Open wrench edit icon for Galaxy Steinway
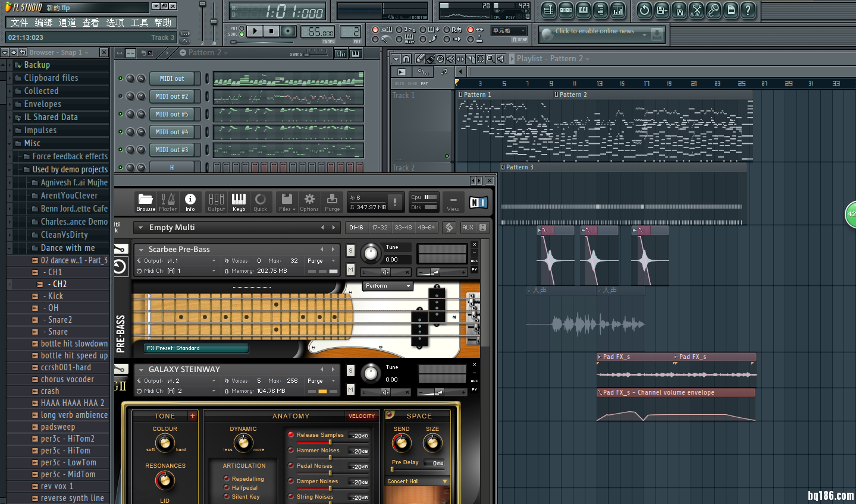This screenshot has width=856, height=504. [121, 368]
